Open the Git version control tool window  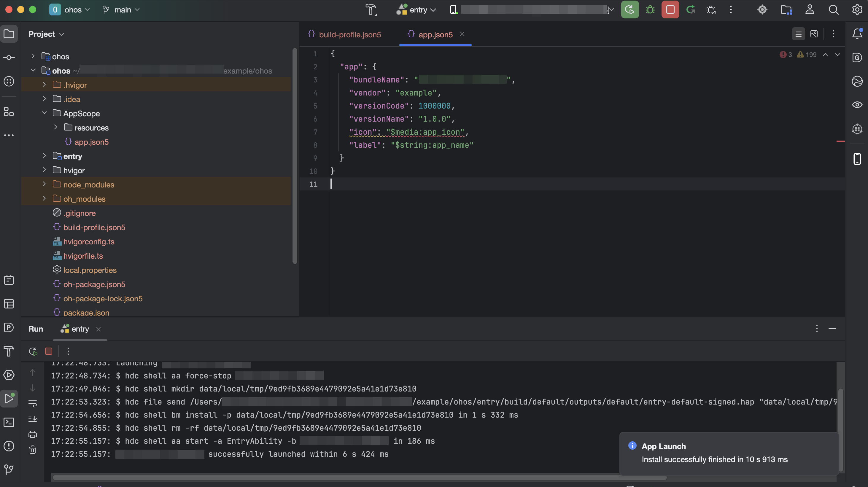pyautogui.click(x=9, y=470)
